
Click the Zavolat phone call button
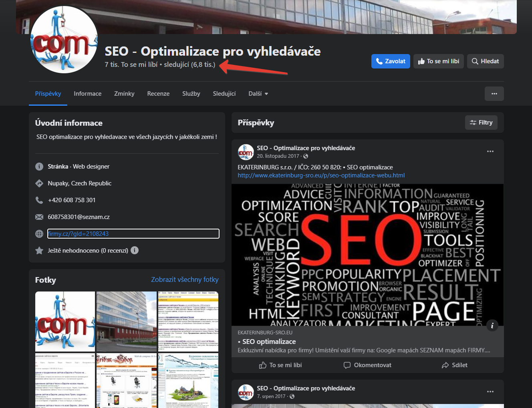coord(391,61)
